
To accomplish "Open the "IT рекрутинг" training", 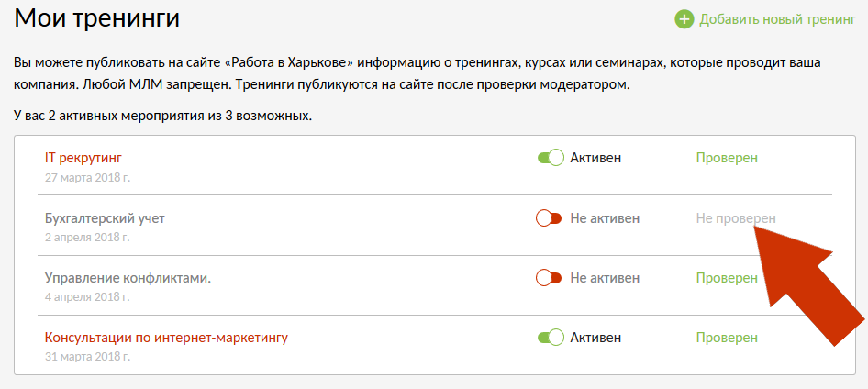I will point(83,158).
